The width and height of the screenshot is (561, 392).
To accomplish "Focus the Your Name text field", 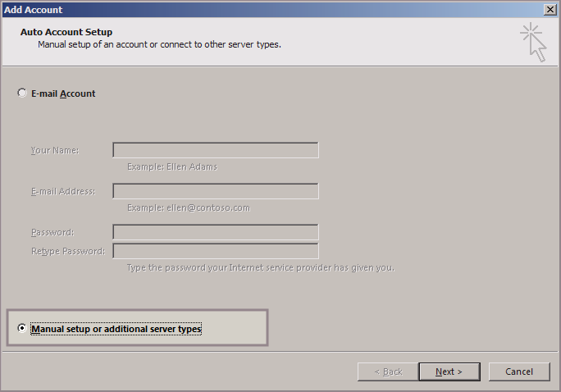I will 216,150.
